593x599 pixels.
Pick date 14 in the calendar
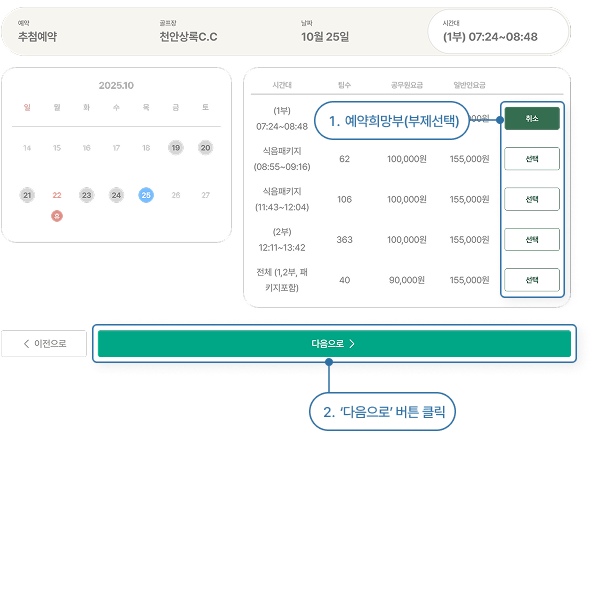pyautogui.click(x=27, y=148)
